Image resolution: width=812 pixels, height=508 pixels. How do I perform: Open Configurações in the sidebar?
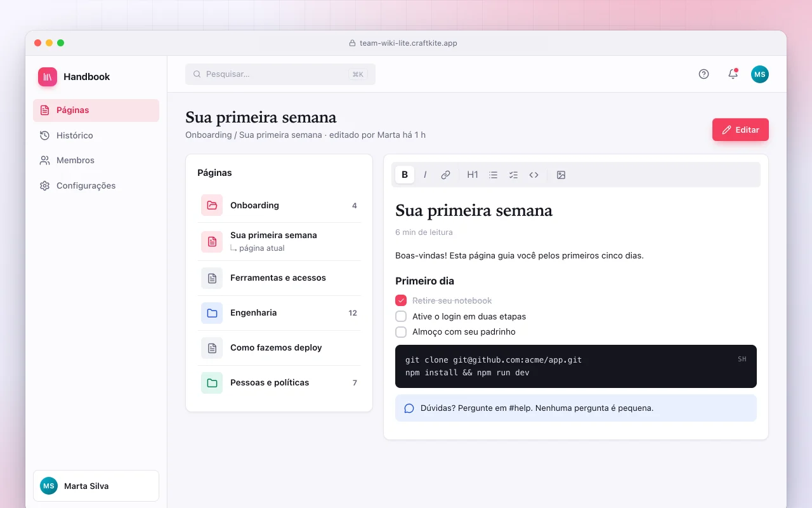[x=96, y=186]
